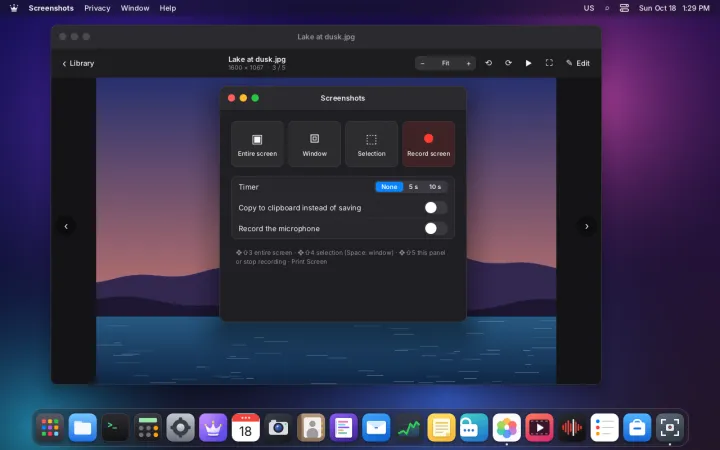The image size is (720, 450).
Task: Click the Lake at dusk.jpg file name
Action: 257,59
